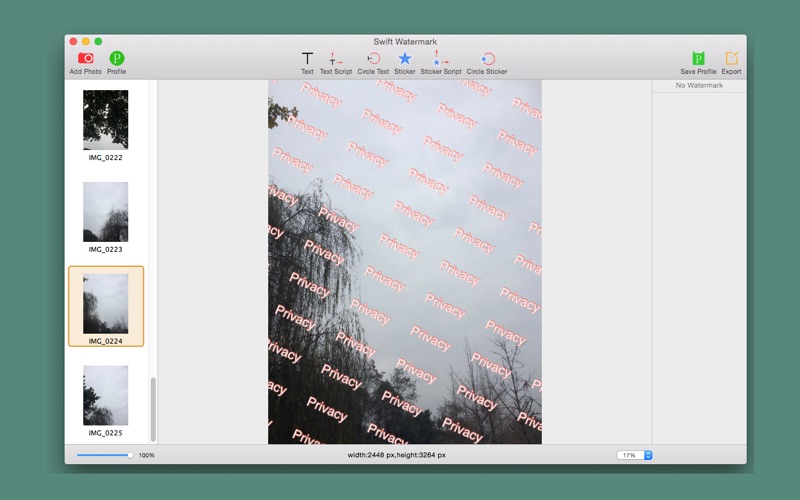Click the watermarked photo preview
800x500 pixels.
tap(405, 262)
